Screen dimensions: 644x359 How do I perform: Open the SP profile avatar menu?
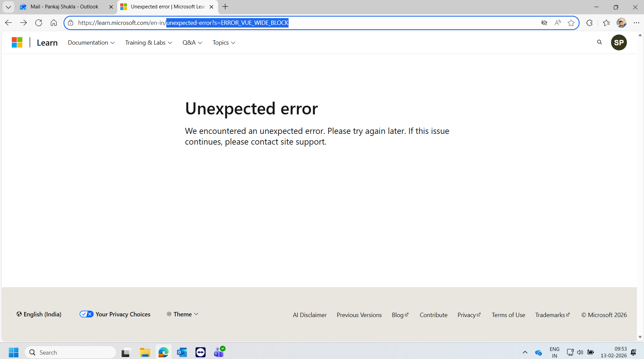click(x=619, y=43)
